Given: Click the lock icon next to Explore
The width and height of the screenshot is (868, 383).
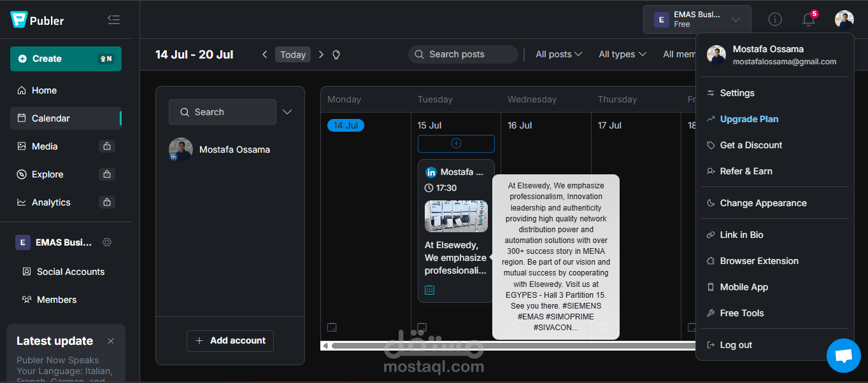Looking at the screenshot, I should pyautogui.click(x=107, y=174).
